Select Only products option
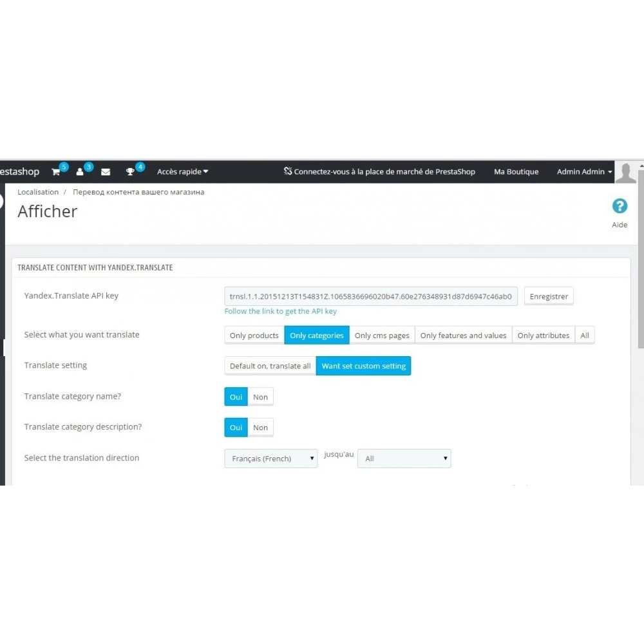Viewport: 644px width, 644px height. [254, 335]
